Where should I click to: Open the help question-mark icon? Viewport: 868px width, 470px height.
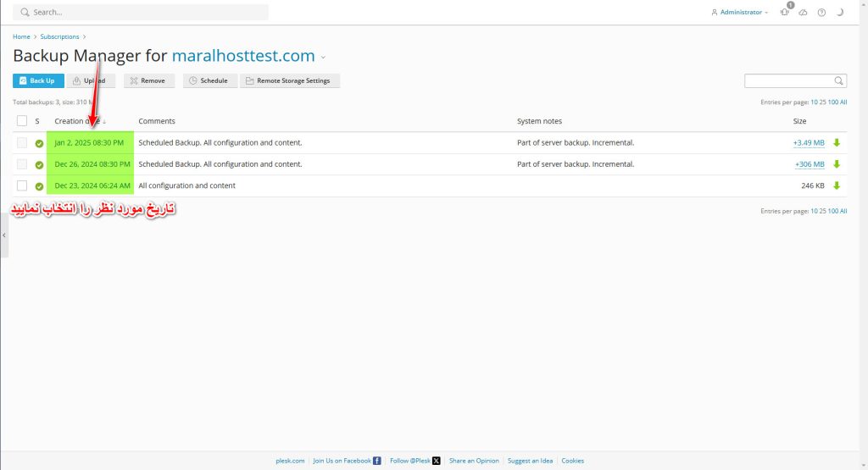click(821, 12)
